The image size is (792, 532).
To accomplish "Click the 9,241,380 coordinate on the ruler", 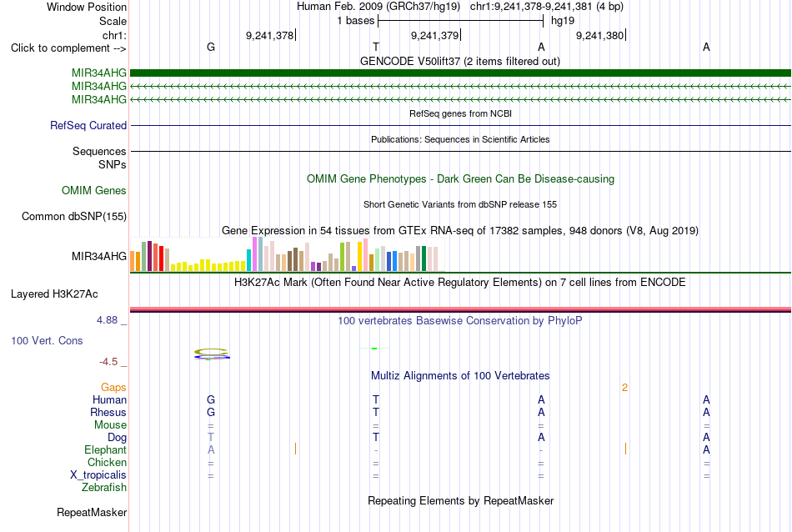I will (x=600, y=35).
